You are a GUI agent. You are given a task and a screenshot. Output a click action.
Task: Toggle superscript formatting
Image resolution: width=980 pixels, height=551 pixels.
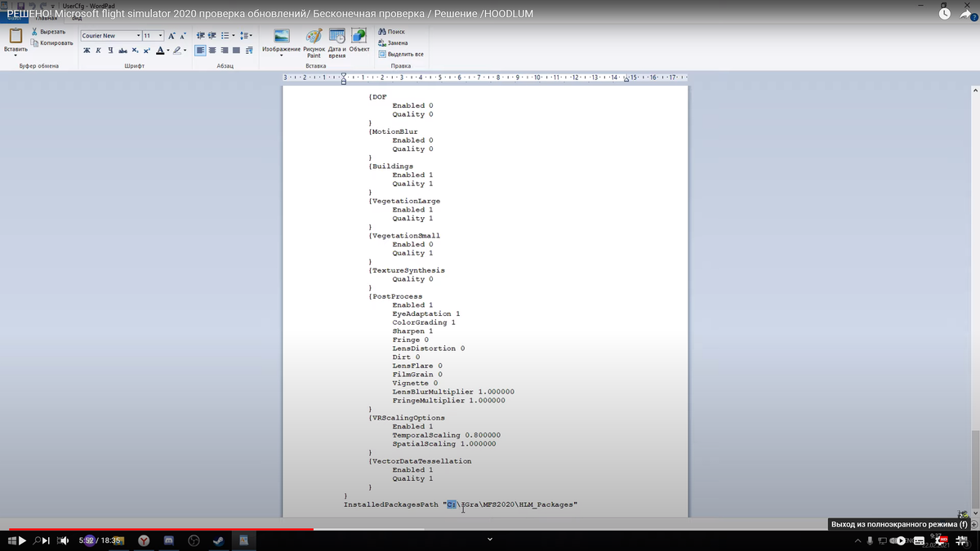click(x=146, y=50)
